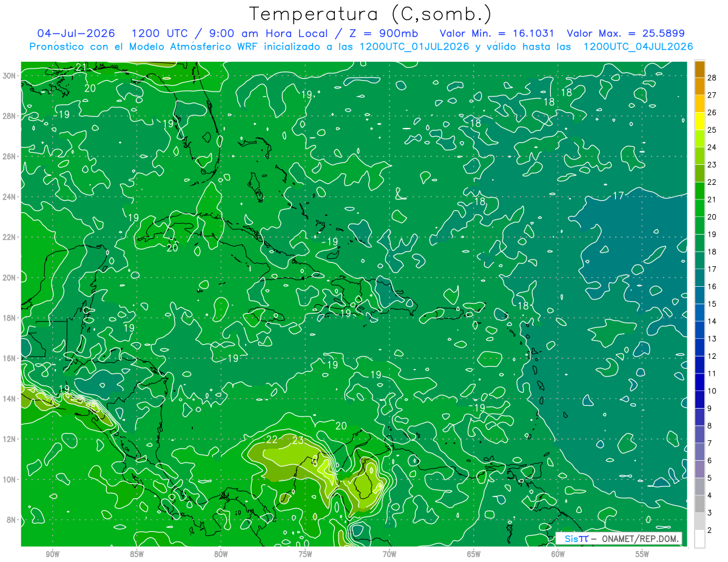Click the legend value '5'
Screen dimensions: 728x562
[710, 478]
